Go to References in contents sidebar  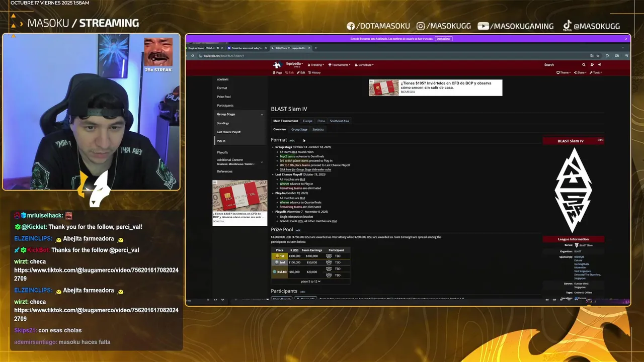[224, 171]
